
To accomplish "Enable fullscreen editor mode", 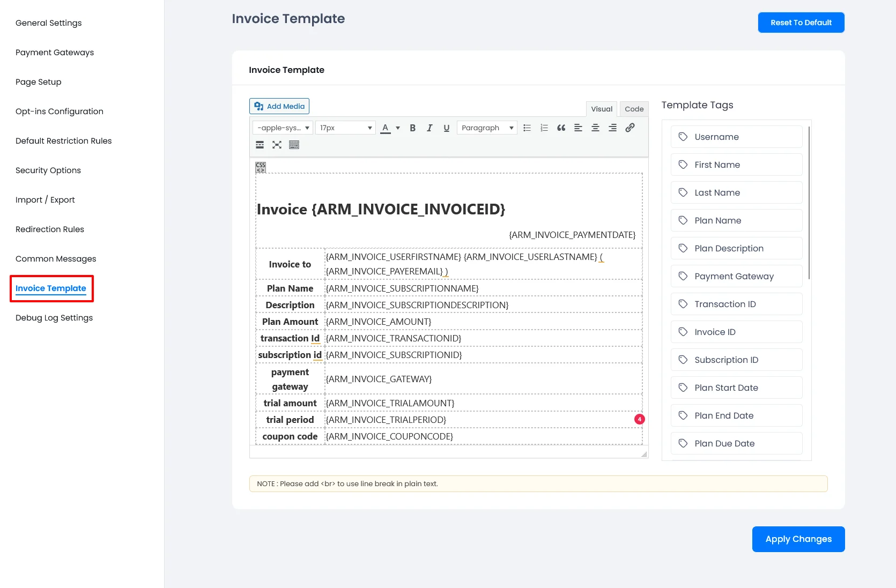I will [277, 145].
